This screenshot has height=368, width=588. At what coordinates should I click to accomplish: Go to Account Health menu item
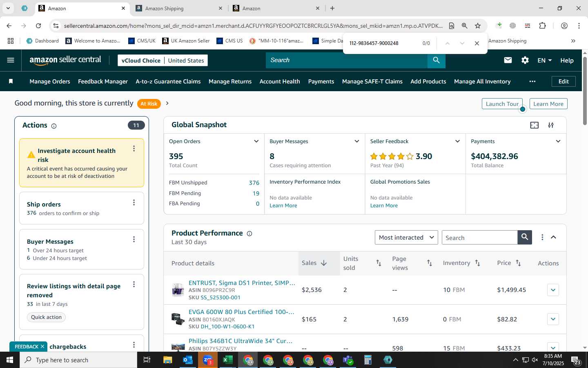click(x=280, y=81)
